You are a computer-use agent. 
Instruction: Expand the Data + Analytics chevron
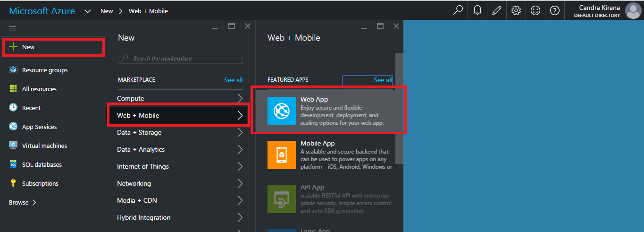coord(240,149)
